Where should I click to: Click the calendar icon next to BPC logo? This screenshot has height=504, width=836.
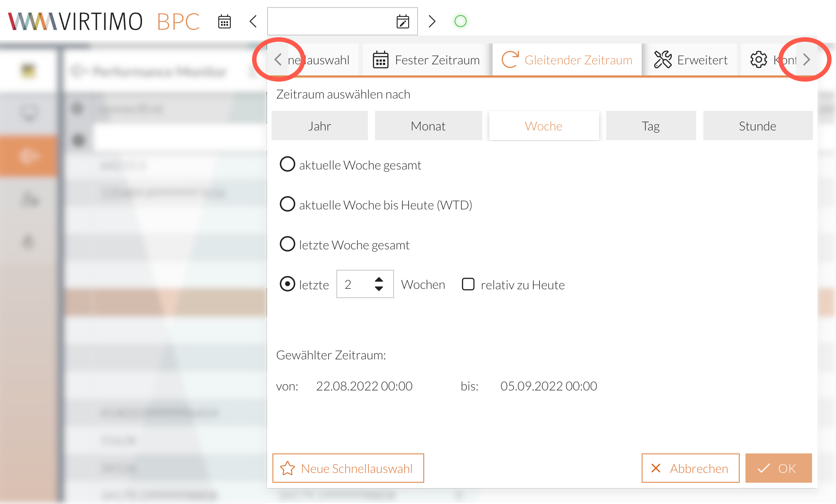coord(225,21)
